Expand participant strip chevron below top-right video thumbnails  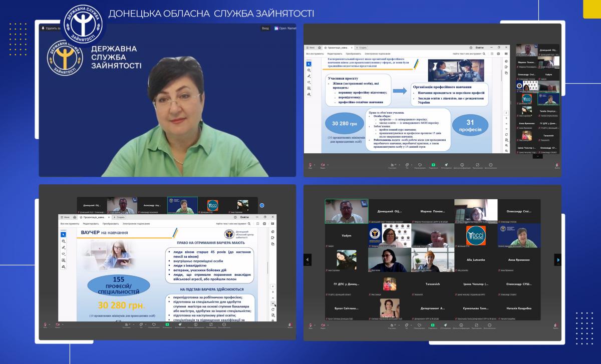click(537, 156)
